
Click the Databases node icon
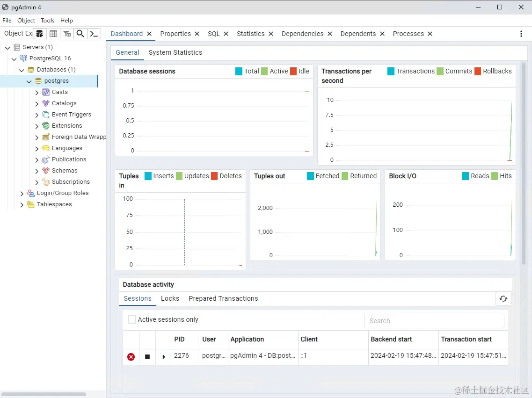click(31, 70)
